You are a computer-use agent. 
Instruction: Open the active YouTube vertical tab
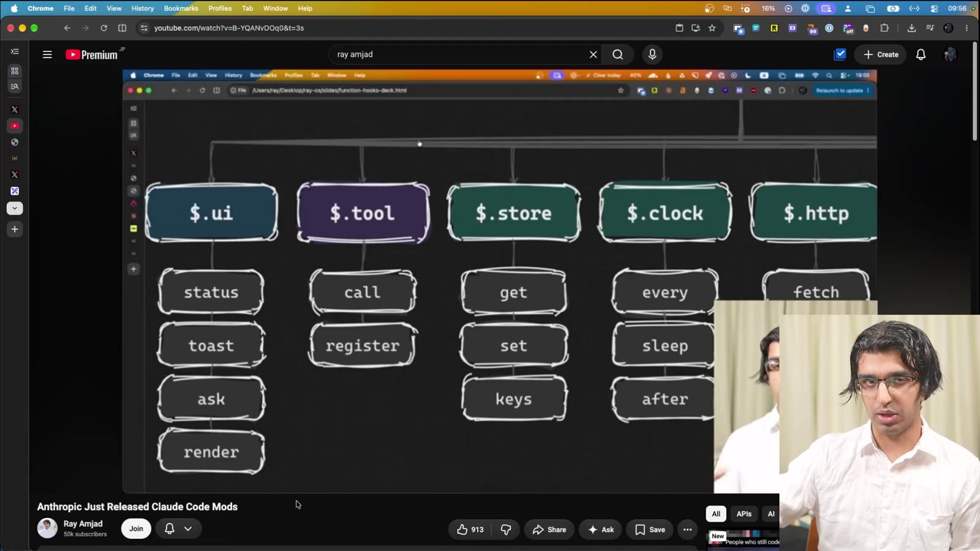(x=15, y=126)
